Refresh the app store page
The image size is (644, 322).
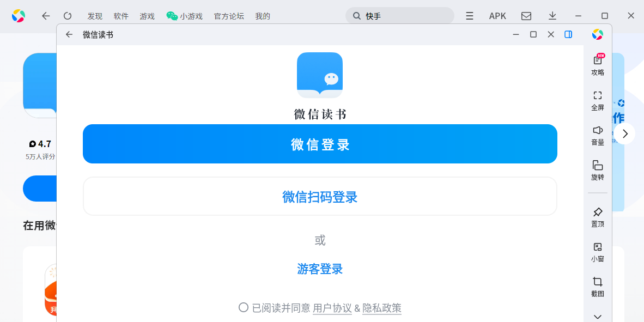point(68,16)
